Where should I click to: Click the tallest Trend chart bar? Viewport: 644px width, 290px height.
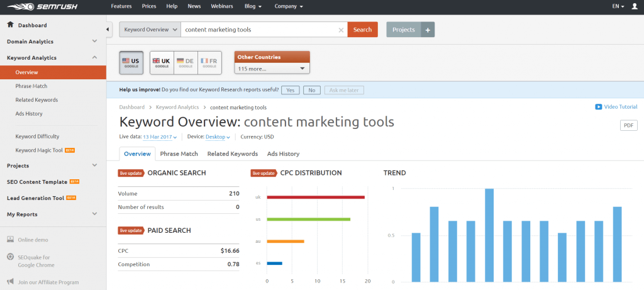(489, 235)
